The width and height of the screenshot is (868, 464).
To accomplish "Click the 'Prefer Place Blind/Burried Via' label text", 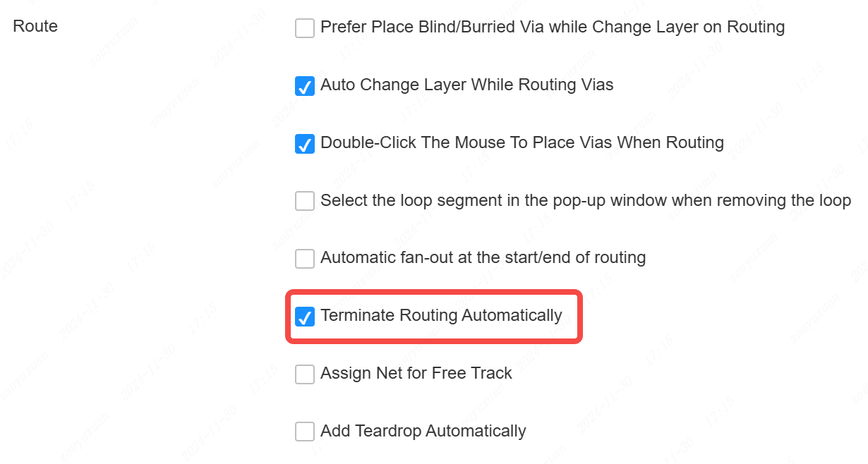I will pos(553,28).
